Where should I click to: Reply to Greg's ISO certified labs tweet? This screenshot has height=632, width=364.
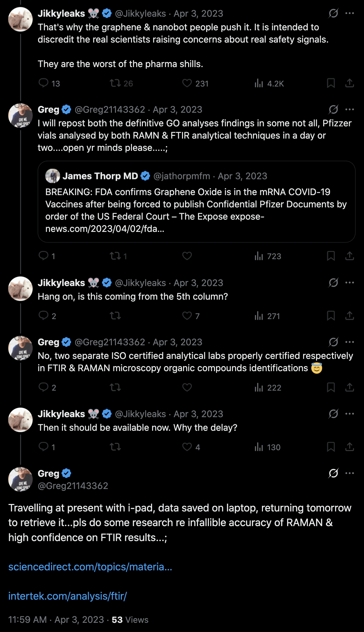44,387
